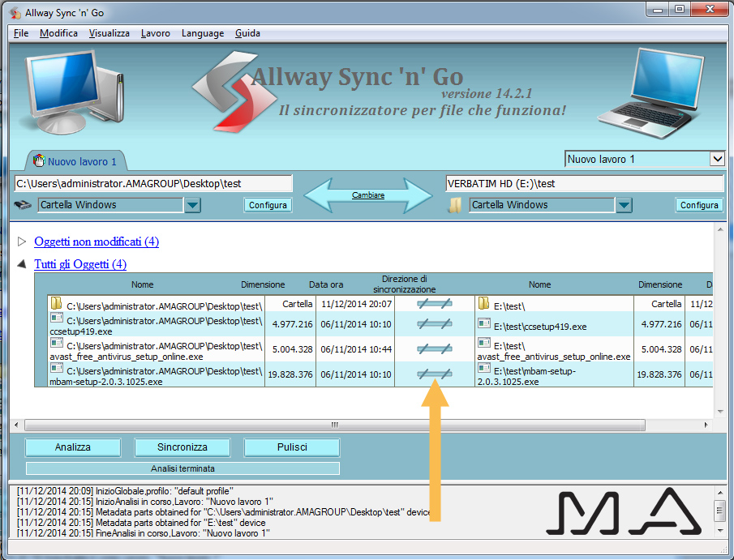Click the file list vertical scroll down arrow
Screen dimensions: 734x560
pos(720,412)
